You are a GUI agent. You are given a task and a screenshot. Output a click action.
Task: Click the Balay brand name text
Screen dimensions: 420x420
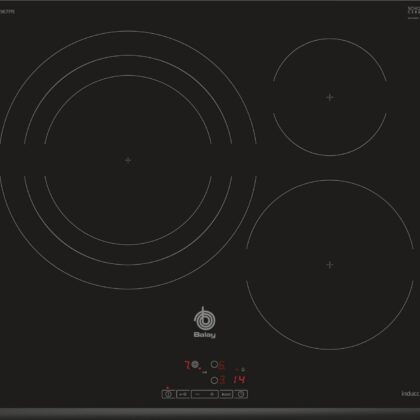click(204, 335)
